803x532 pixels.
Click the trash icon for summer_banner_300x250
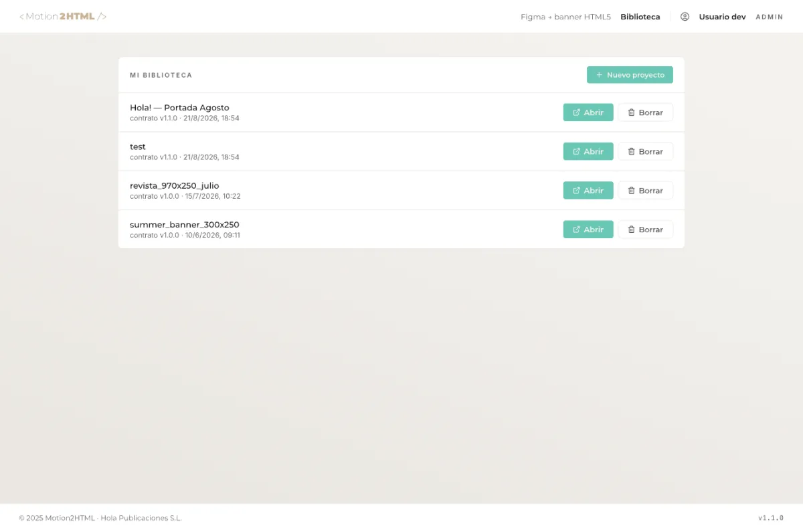(631, 229)
